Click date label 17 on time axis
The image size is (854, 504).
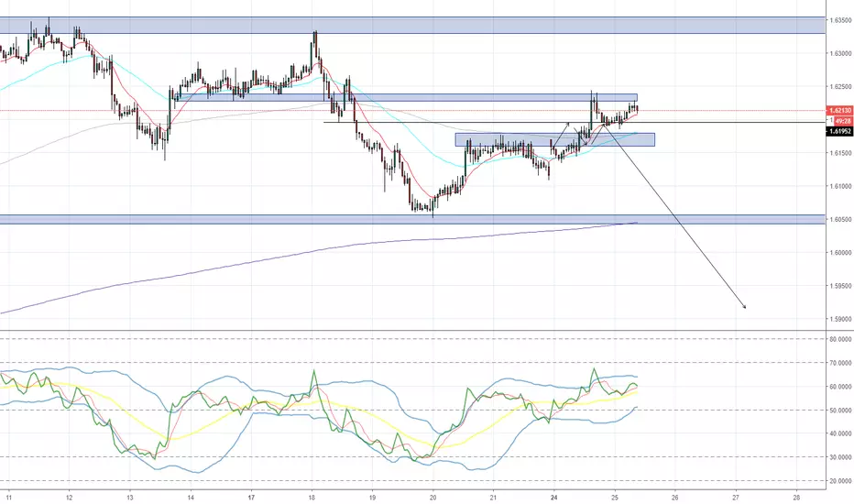click(x=251, y=498)
